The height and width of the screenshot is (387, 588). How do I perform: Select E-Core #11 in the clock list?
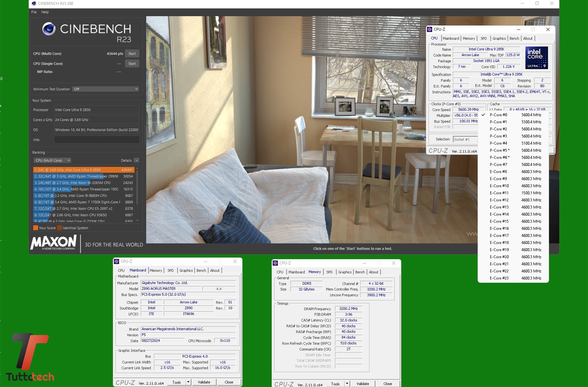pyautogui.click(x=513, y=193)
